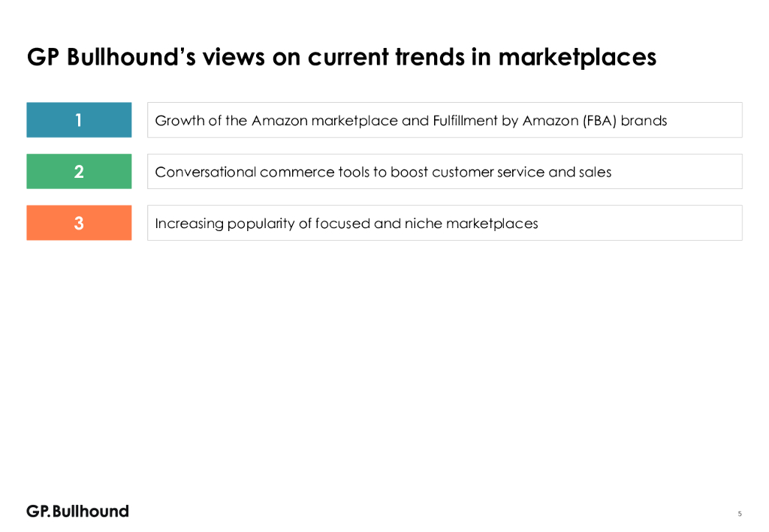Select the orange box numbered 3
This screenshot has height=532, width=769.
[x=79, y=223]
